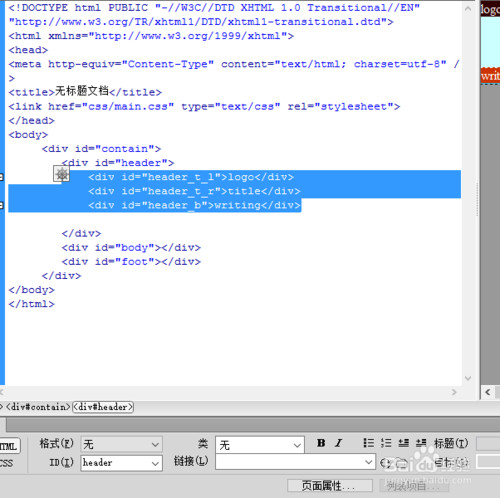
Task: Apply ordered numbered list
Action: click(x=386, y=443)
